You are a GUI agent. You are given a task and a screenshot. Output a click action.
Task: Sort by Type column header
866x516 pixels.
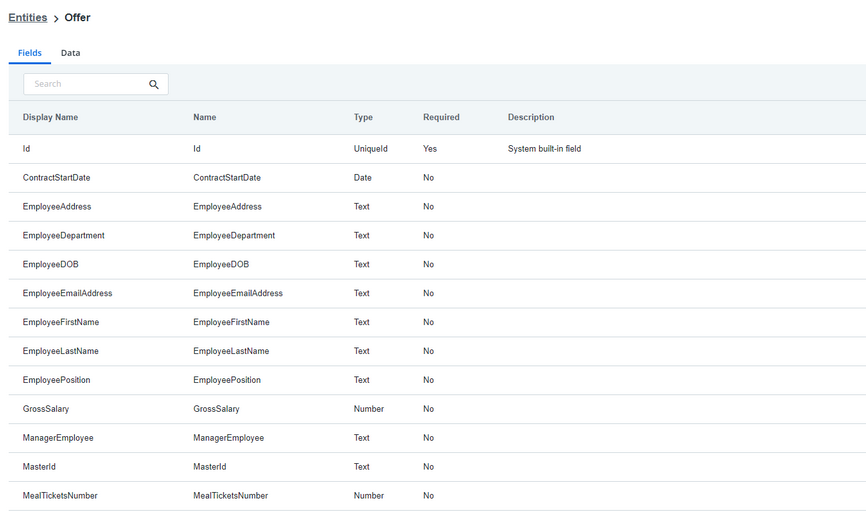point(363,117)
